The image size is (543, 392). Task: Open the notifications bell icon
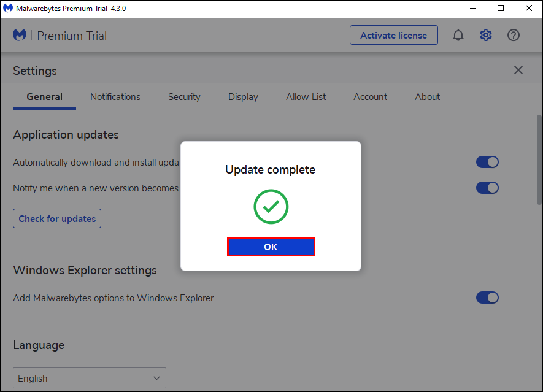(x=458, y=35)
